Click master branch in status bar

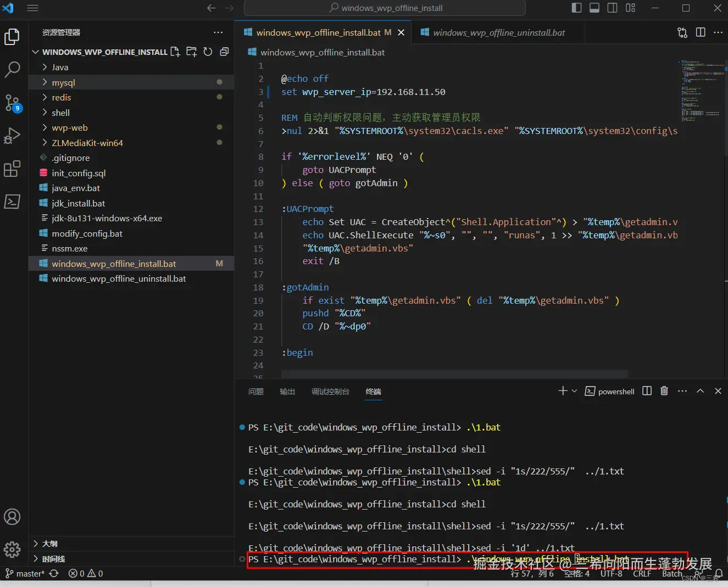coord(25,574)
